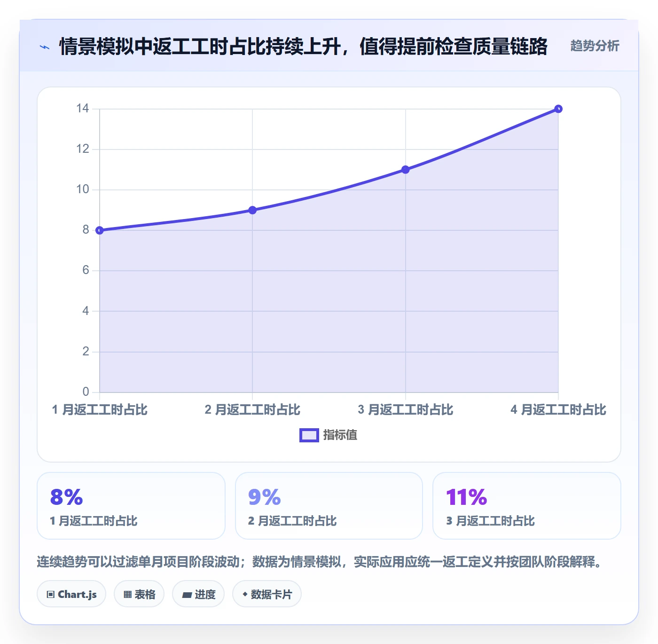Click the x-axis label 2 月返工工时占比
Image resolution: width=658 pixels, height=644 pixels.
click(252, 410)
